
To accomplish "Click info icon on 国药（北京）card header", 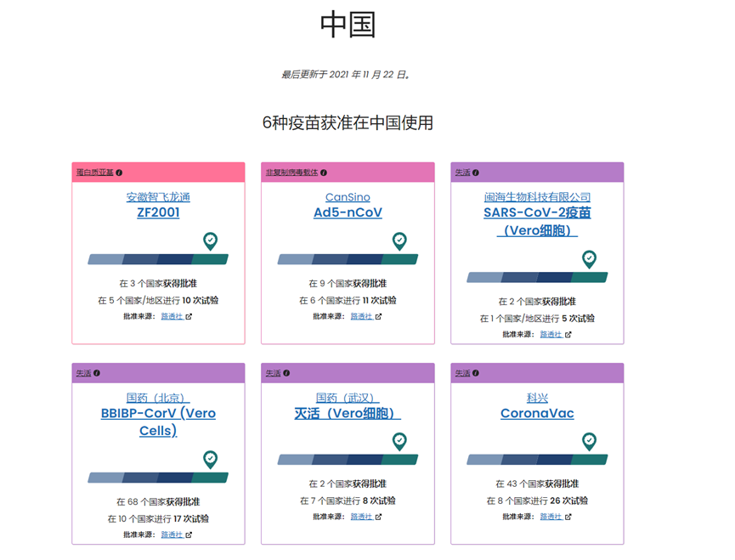I will 97,373.
